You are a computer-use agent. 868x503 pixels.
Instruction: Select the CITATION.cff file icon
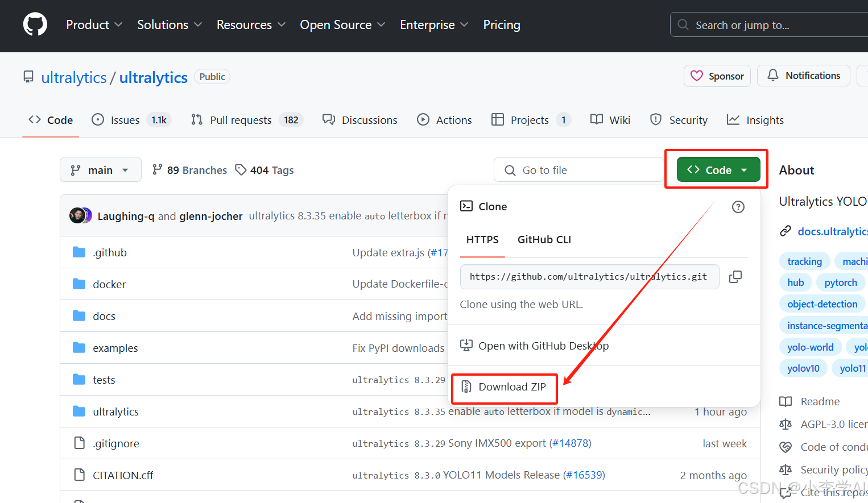[80, 475]
